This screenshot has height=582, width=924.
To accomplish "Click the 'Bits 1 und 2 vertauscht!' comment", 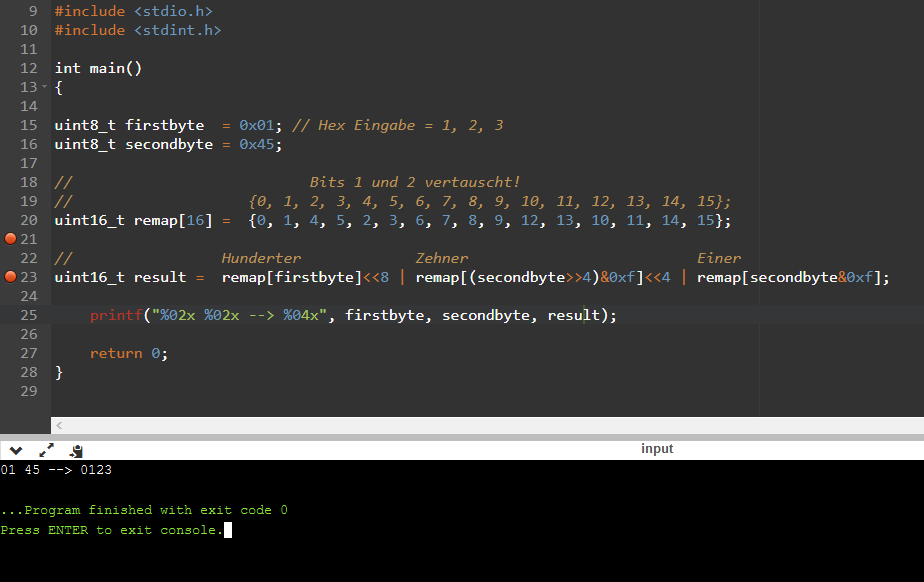I will [415, 182].
